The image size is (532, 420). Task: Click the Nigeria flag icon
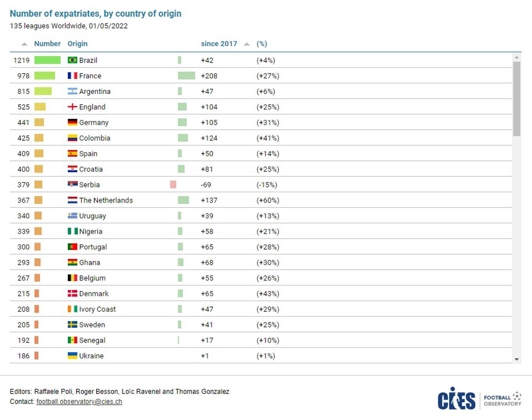(72, 231)
